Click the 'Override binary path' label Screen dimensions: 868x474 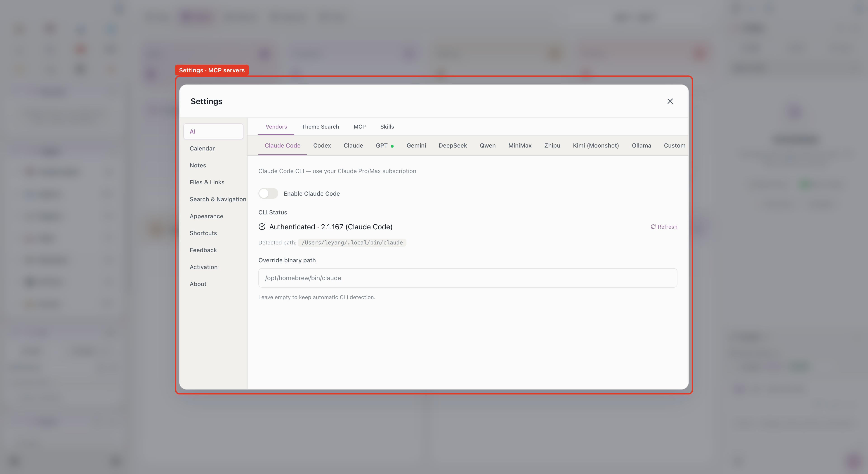[287, 260]
